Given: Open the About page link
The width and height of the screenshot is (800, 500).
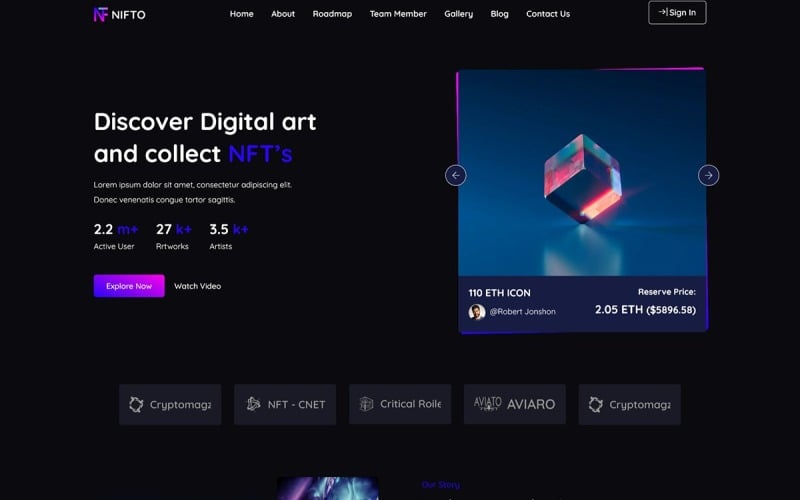Looking at the screenshot, I should [283, 14].
